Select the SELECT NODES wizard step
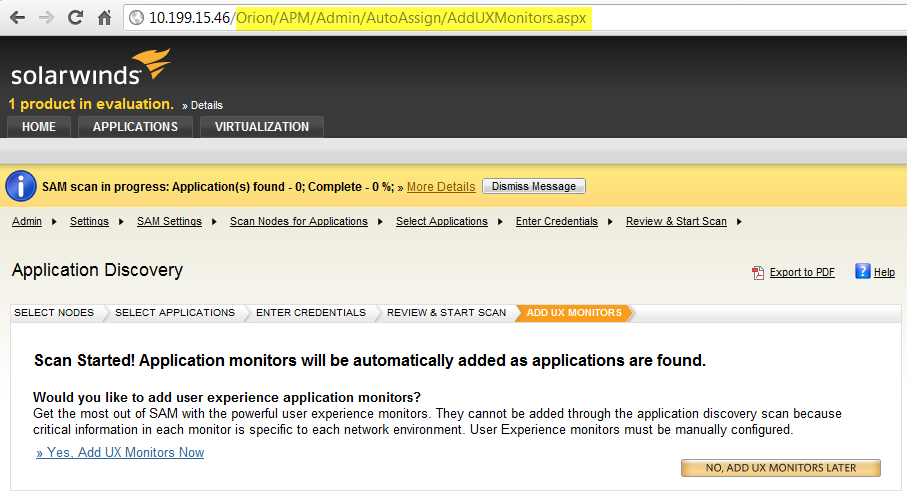The width and height of the screenshot is (907, 493). tap(54, 312)
